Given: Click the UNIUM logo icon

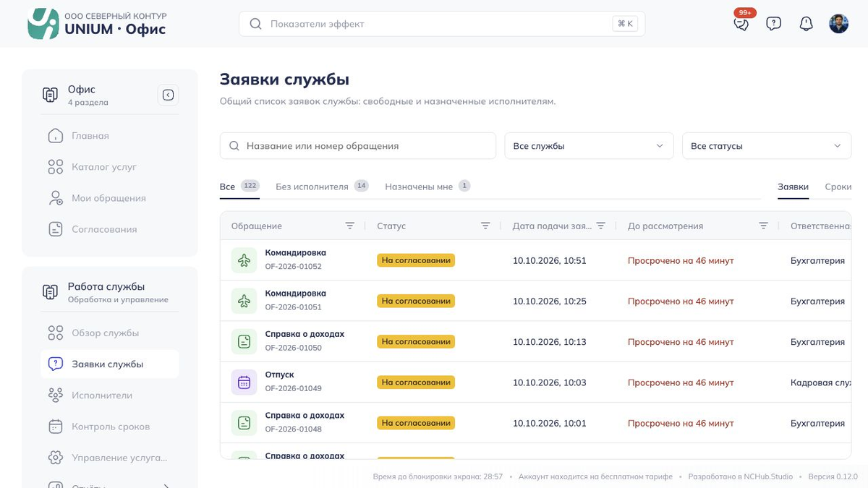Looking at the screenshot, I should pyautogui.click(x=43, y=24).
